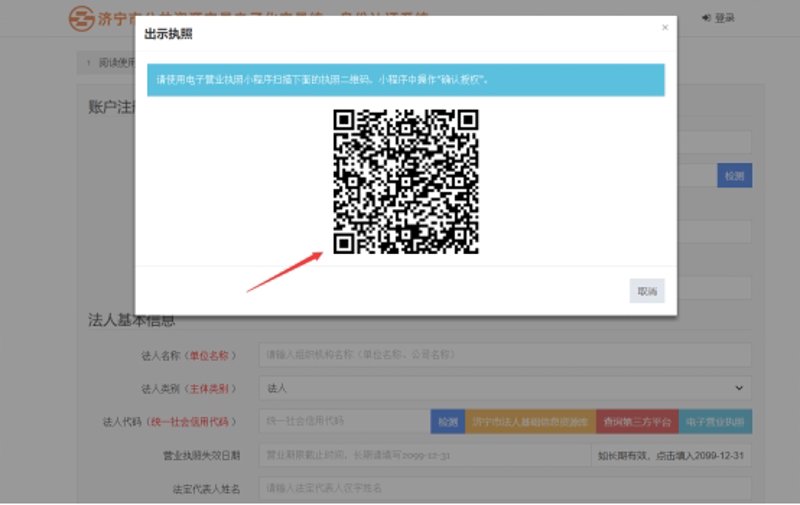Click the 登录 login link at the top right
This screenshot has height=505, width=800.
point(724,18)
